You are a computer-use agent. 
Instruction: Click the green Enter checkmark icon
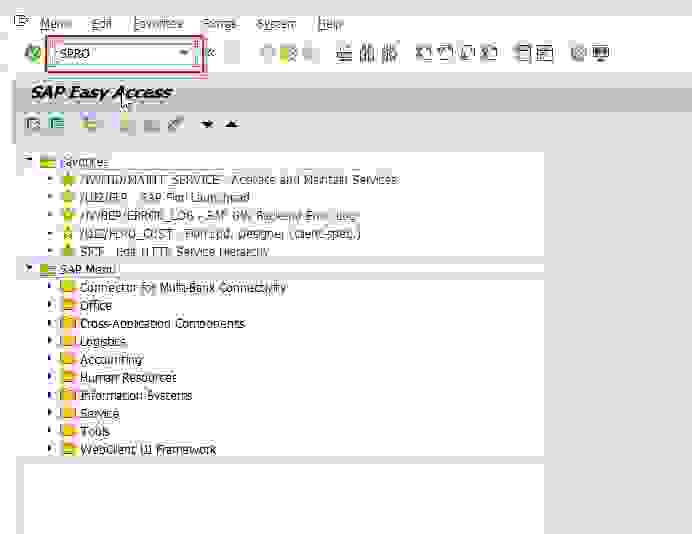pyautogui.click(x=33, y=53)
